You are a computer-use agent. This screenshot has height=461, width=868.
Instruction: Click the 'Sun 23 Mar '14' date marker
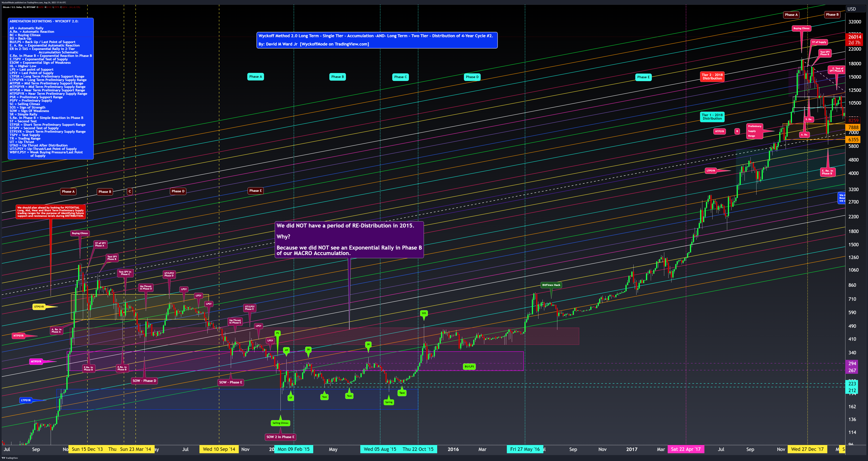[x=136, y=449]
